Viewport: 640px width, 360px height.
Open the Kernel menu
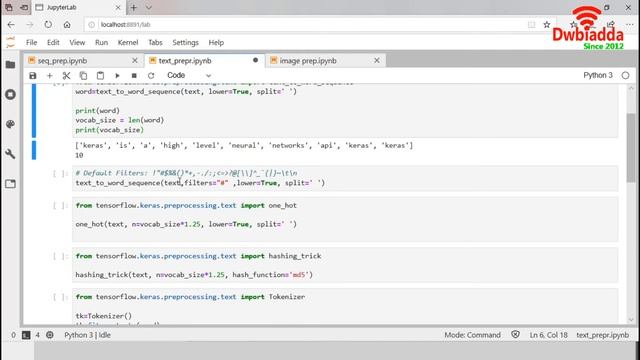(x=128, y=42)
